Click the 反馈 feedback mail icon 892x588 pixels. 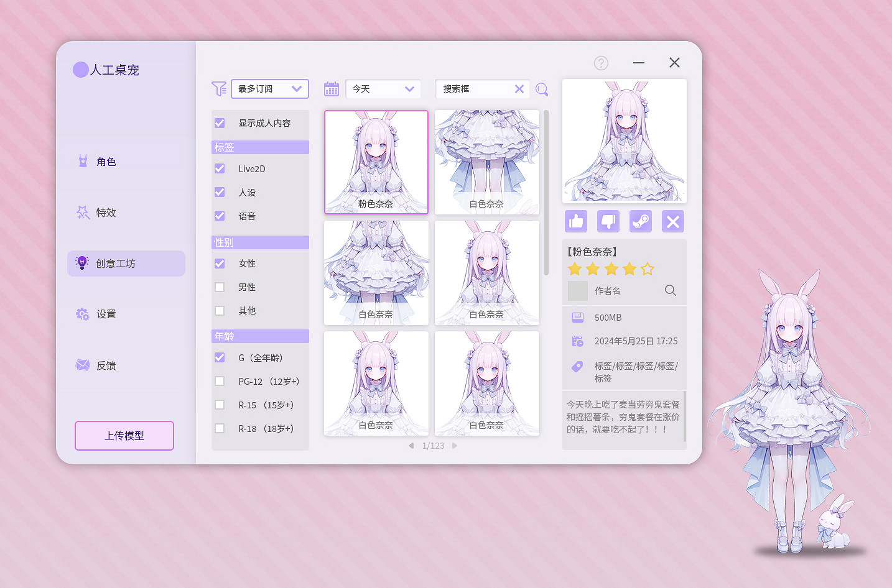click(x=82, y=365)
